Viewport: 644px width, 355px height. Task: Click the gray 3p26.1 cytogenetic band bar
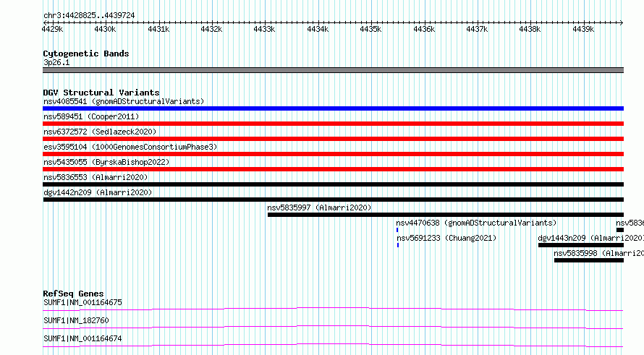(333, 70)
